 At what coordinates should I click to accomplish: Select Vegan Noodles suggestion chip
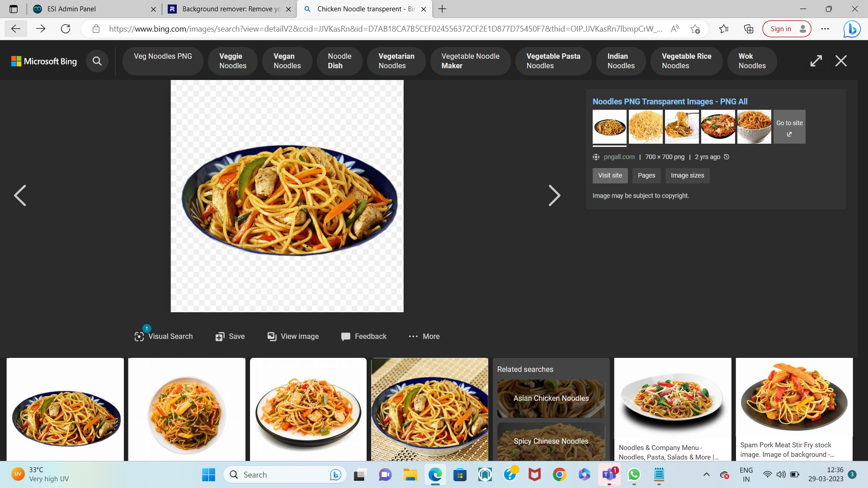(x=287, y=61)
